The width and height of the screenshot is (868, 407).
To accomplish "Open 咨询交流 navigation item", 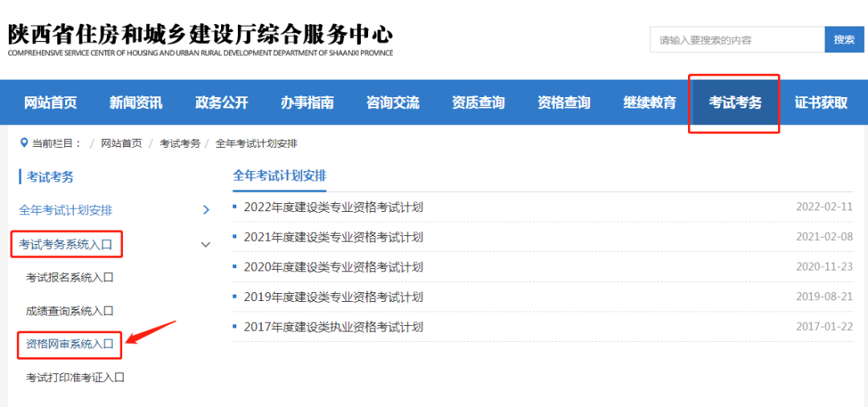I will (392, 103).
